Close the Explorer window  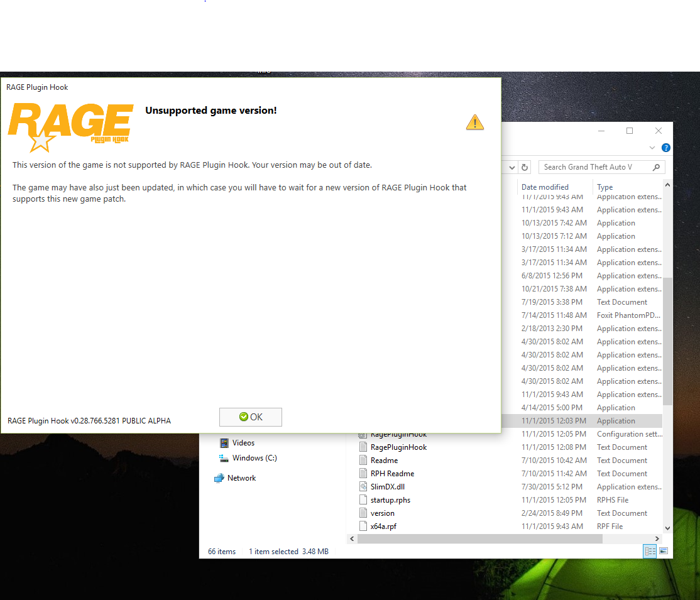(x=658, y=131)
